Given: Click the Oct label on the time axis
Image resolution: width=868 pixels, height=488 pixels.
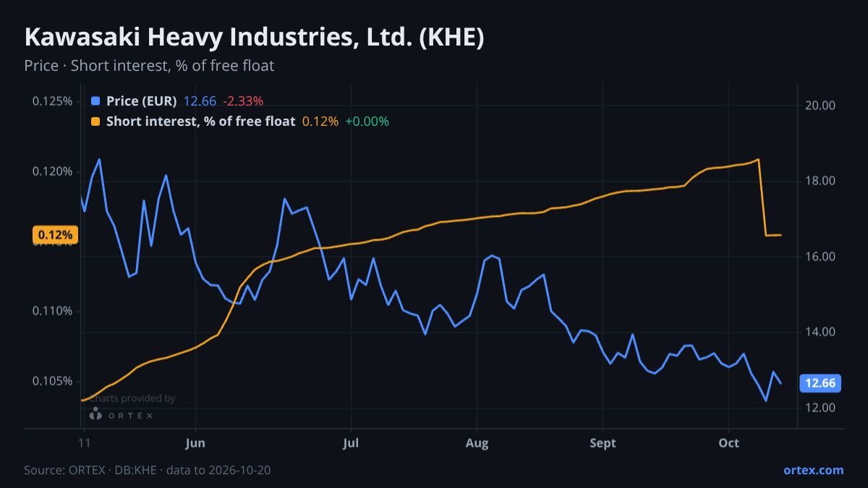Looking at the screenshot, I should pyautogui.click(x=729, y=443).
